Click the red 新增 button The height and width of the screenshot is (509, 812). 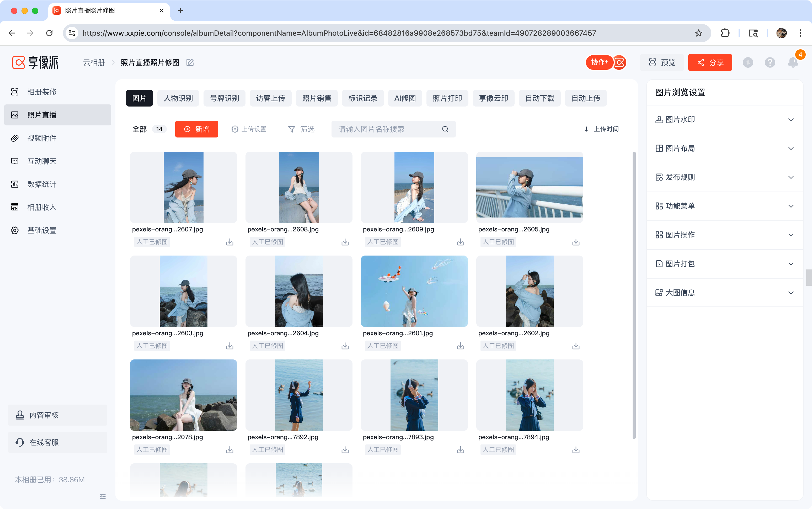[x=196, y=129]
